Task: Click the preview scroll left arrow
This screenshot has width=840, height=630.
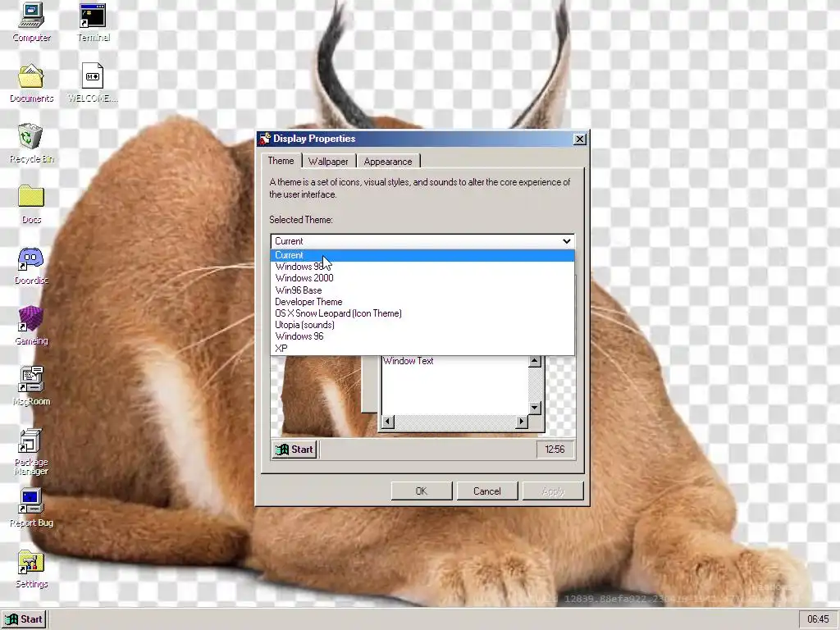Action: (388, 422)
